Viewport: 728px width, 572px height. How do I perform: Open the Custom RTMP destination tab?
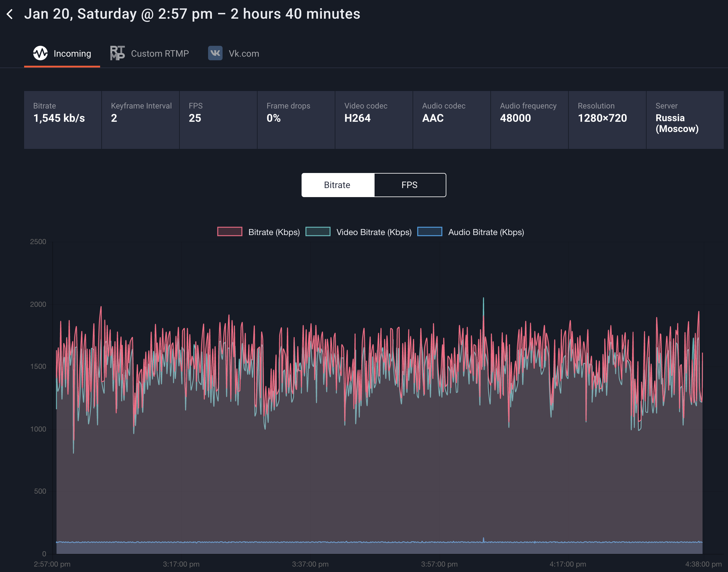click(x=150, y=53)
